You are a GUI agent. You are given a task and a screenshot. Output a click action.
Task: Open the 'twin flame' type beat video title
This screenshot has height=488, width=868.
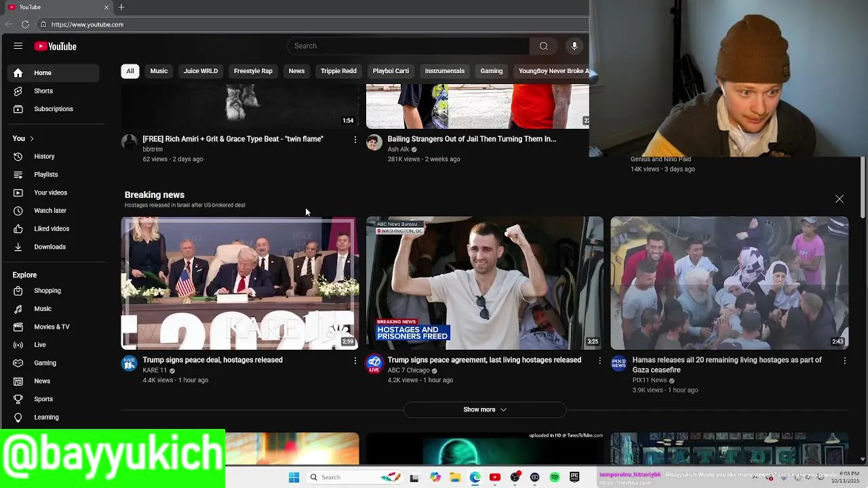pos(233,139)
